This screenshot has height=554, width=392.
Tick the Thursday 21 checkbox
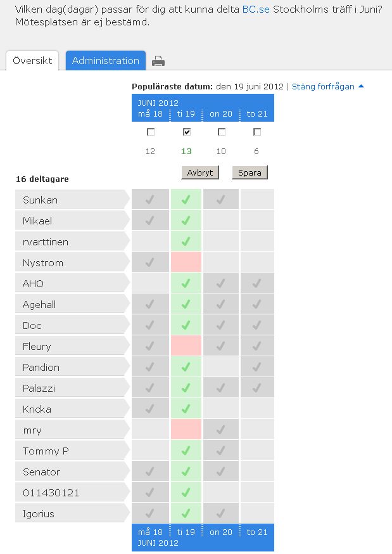tap(257, 132)
